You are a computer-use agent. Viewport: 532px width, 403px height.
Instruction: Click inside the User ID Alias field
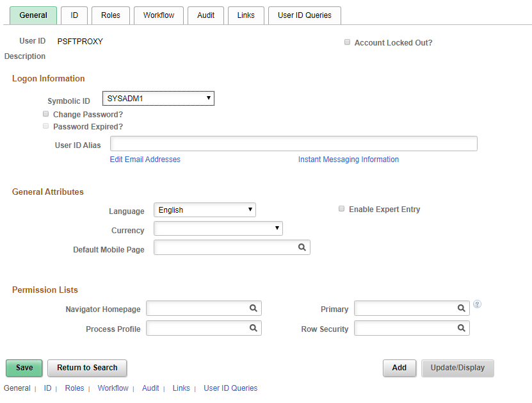click(x=293, y=143)
